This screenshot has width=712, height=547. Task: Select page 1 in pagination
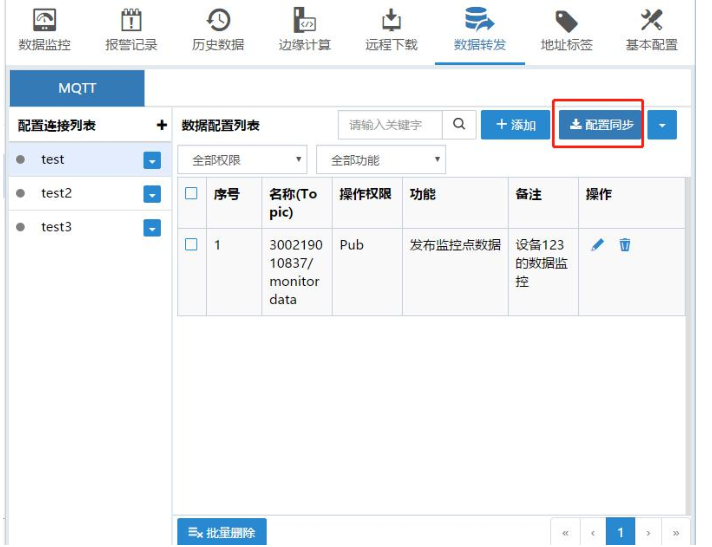[620, 532]
